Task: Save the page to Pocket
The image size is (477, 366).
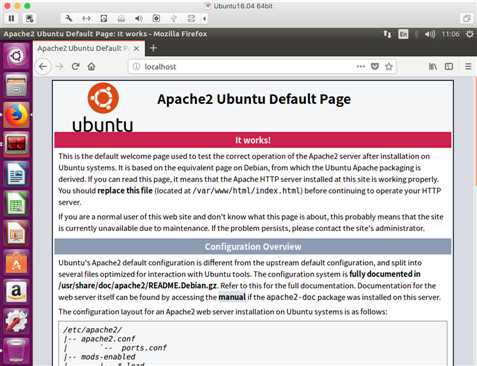Action: [x=375, y=67]
